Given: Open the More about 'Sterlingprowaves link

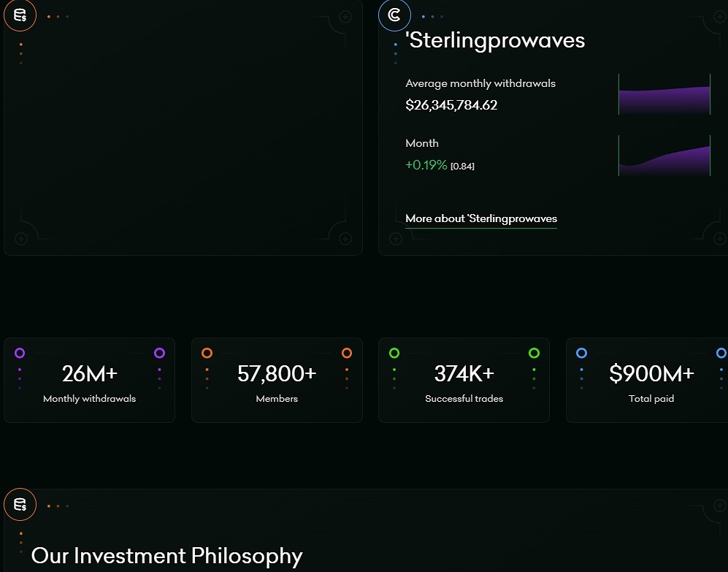Looking at the screenshot, I should pyautogui.click(x=481, y=218).
